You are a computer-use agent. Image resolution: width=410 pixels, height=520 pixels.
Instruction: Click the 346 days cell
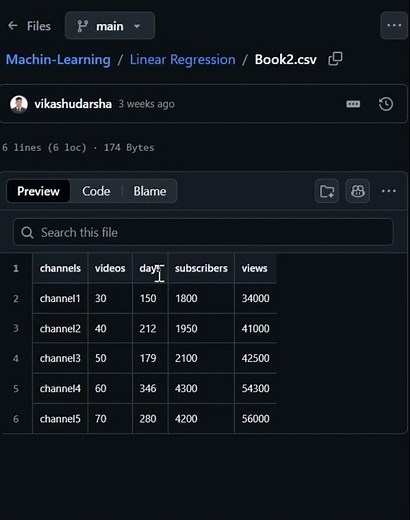point(150,388)
